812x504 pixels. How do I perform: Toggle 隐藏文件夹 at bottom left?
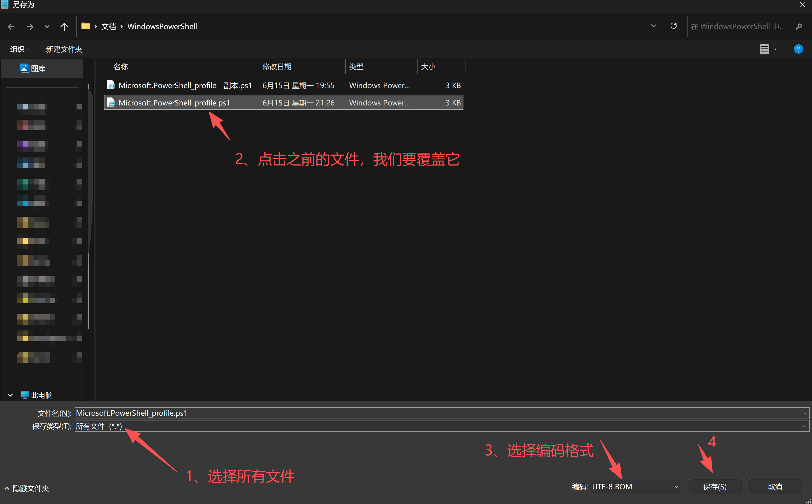click(x=27, y=488)
